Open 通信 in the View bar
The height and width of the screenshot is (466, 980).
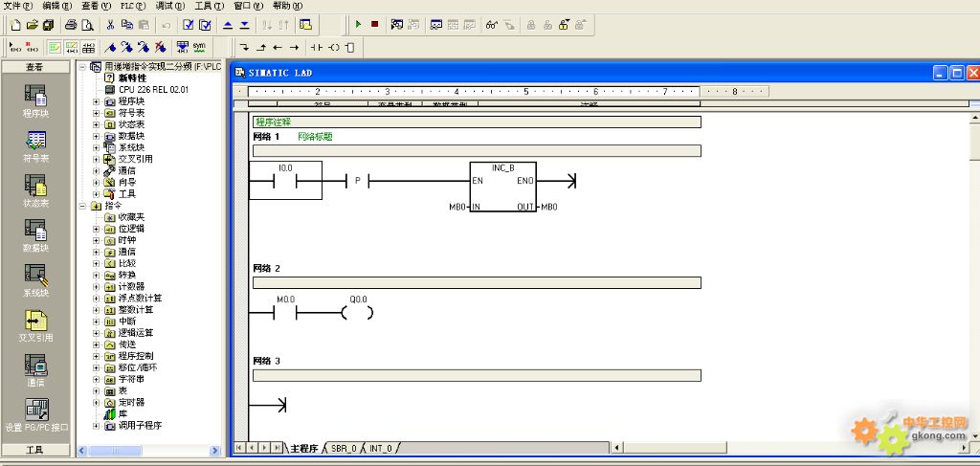tap(35, 371)
